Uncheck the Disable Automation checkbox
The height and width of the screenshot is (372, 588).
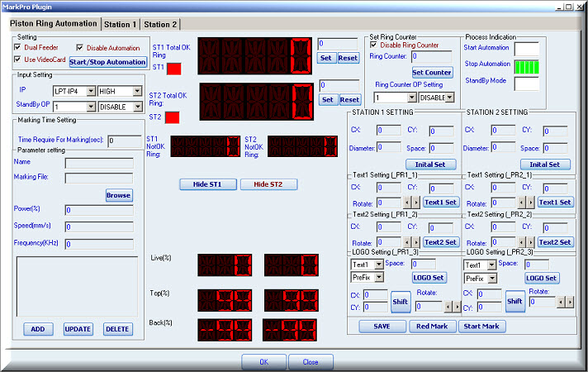[x=80, y=47]
